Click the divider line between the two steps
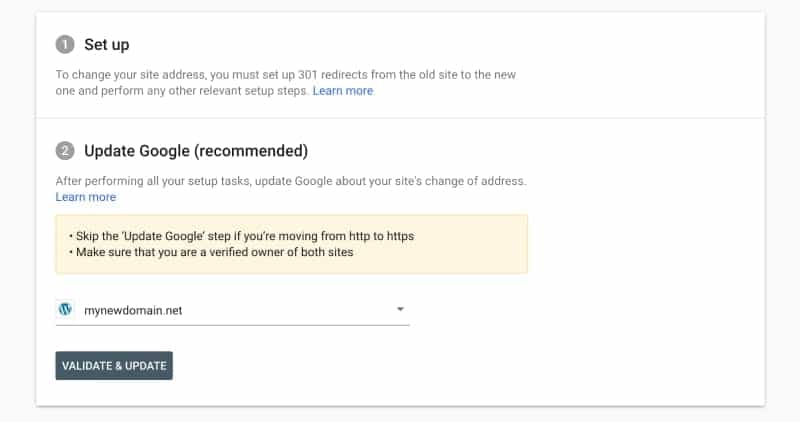The width and height of the screenshot is (800, 422). (x=400, y=118)
